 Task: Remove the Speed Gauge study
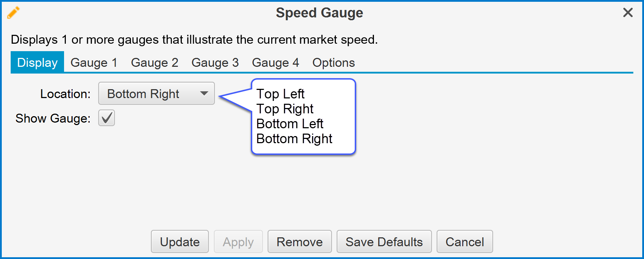300,242
